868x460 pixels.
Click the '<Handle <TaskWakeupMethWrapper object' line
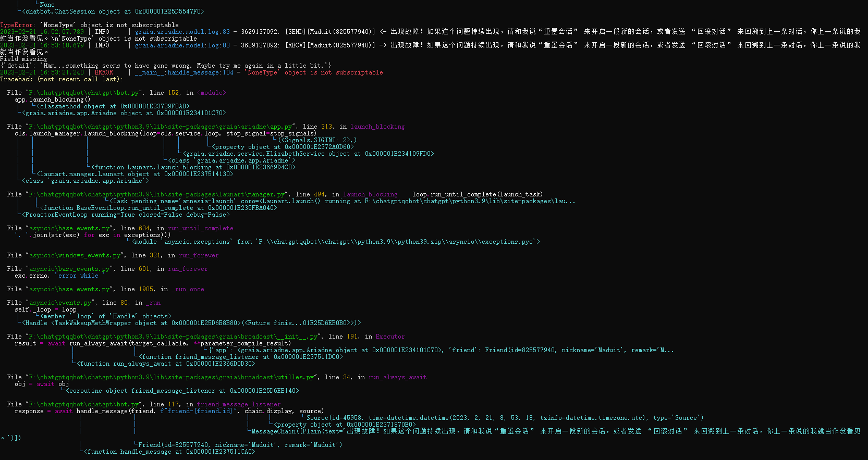click(x=191, y=323)
